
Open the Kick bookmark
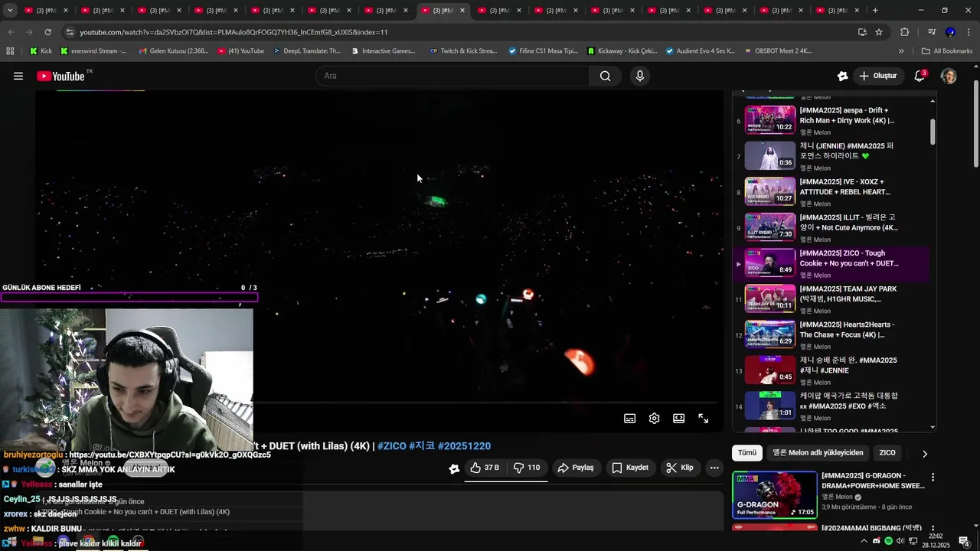point(41,51)
